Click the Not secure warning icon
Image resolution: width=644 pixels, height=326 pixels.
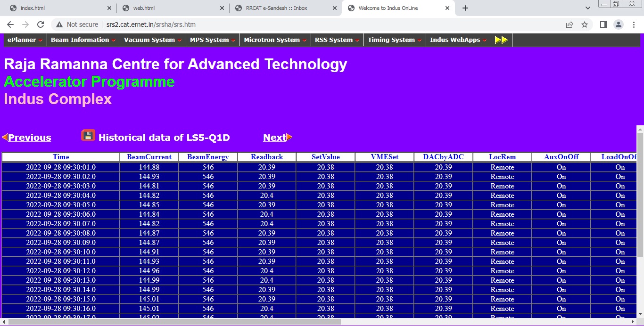(59, 24)
